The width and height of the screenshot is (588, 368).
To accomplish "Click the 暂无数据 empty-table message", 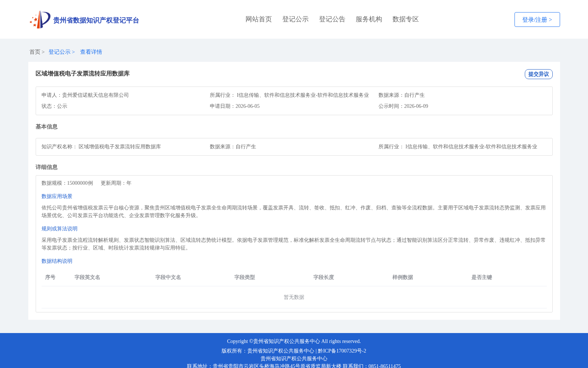I will pos(294,297).
